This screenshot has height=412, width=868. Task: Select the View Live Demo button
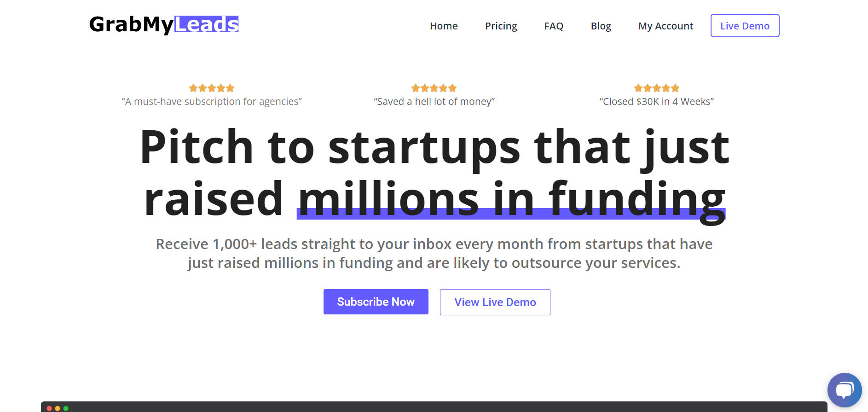coord(495,302)
